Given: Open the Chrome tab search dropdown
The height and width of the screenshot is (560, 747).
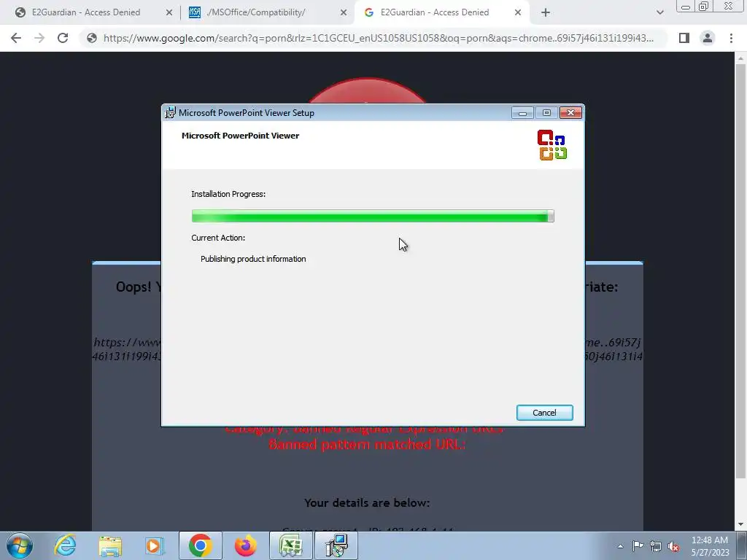Looking at the screenshot, I should point(659,13).
